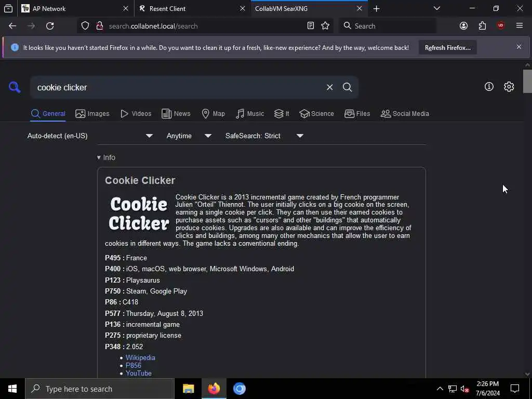Image resolution: width=532 pixels, height=399 pixels.
Task: Open the muted volume tray icon
Action: point(464,389)
